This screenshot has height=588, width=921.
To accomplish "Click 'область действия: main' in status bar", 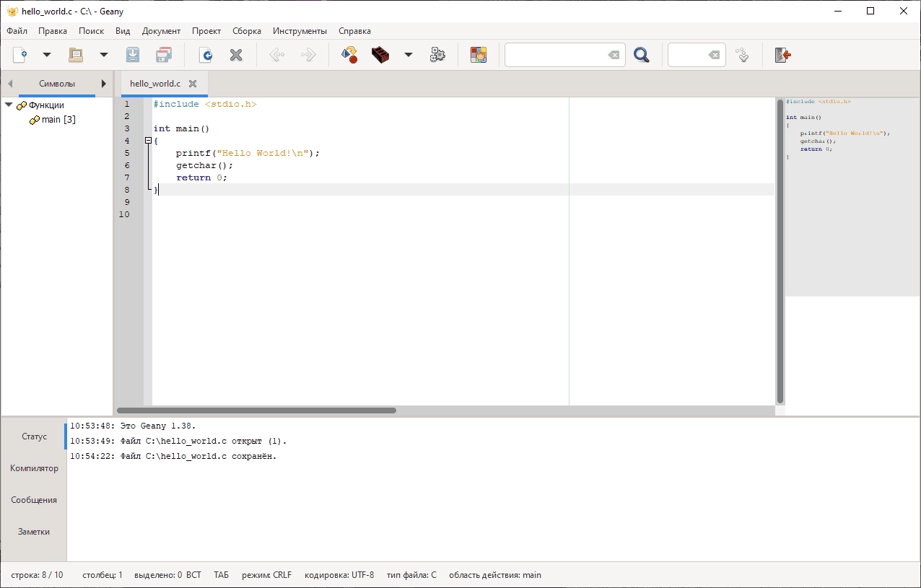I will click(x=495, y=575).
